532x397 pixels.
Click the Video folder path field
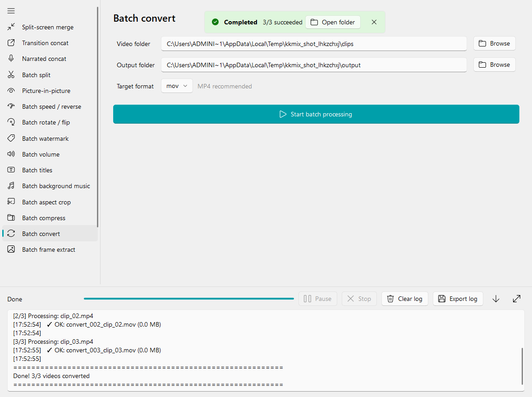tap(314, 44)
